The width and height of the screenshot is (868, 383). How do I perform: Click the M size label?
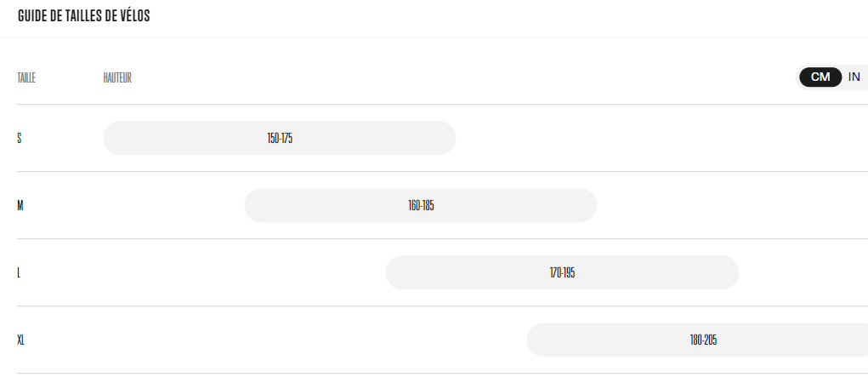pyautogui.click(x=20, y=206)
